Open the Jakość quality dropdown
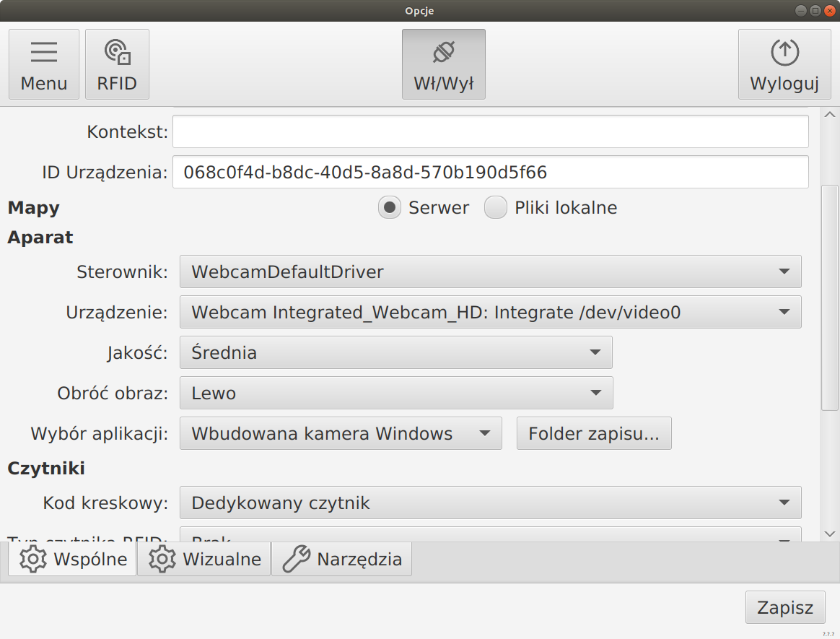Image resolution: width=840 pixels, height=639 pixels. coord(395,353)
